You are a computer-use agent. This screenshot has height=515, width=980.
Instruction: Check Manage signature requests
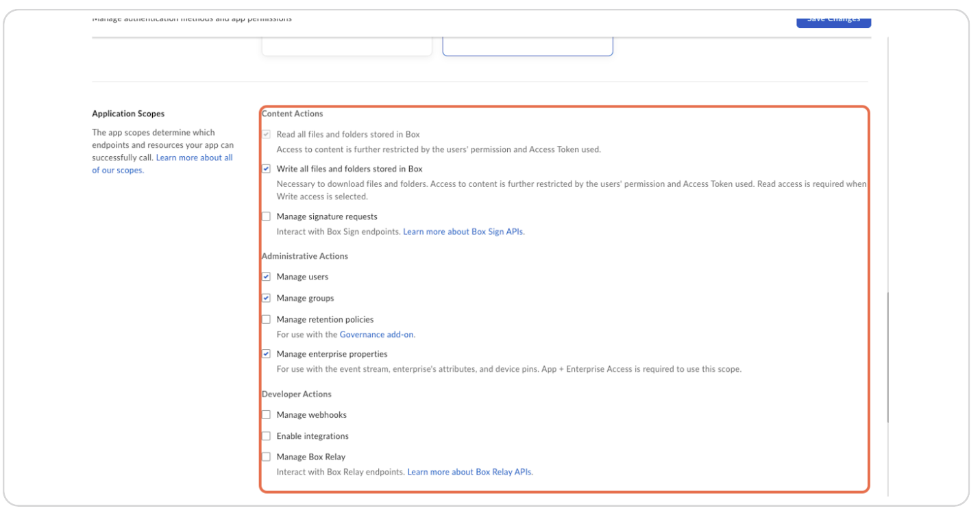[x=266, y=216]
